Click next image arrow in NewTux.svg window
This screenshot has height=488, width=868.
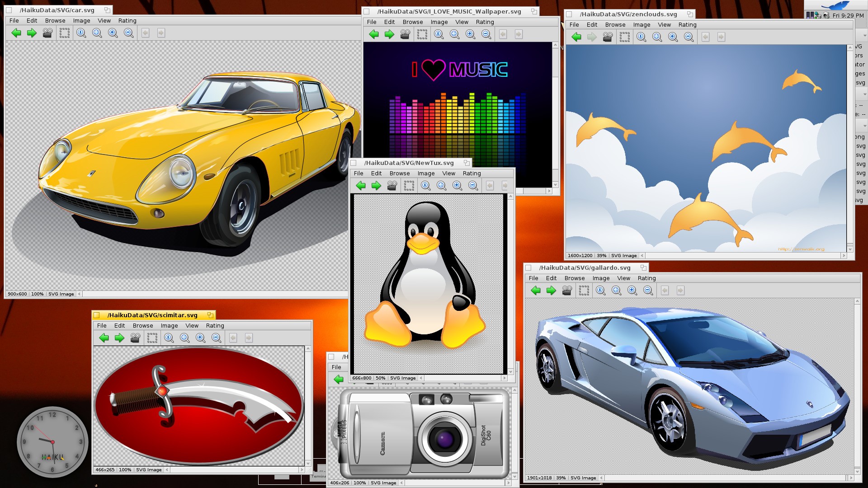pos(376,185)
